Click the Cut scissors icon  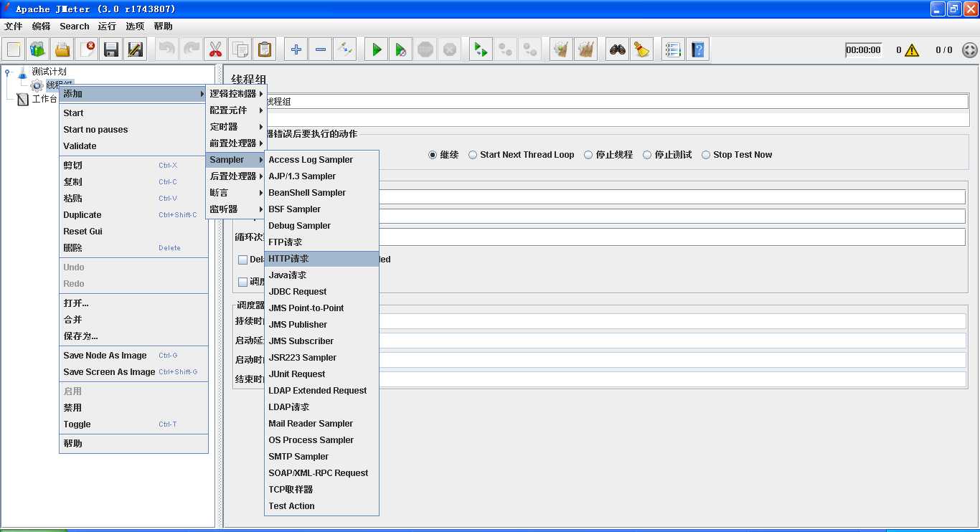tap(215, 49)
